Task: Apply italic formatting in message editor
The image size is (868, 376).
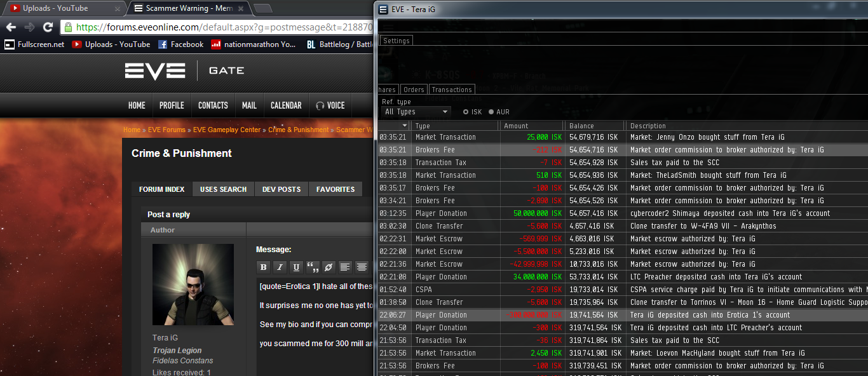Action: tap(280, 267)
